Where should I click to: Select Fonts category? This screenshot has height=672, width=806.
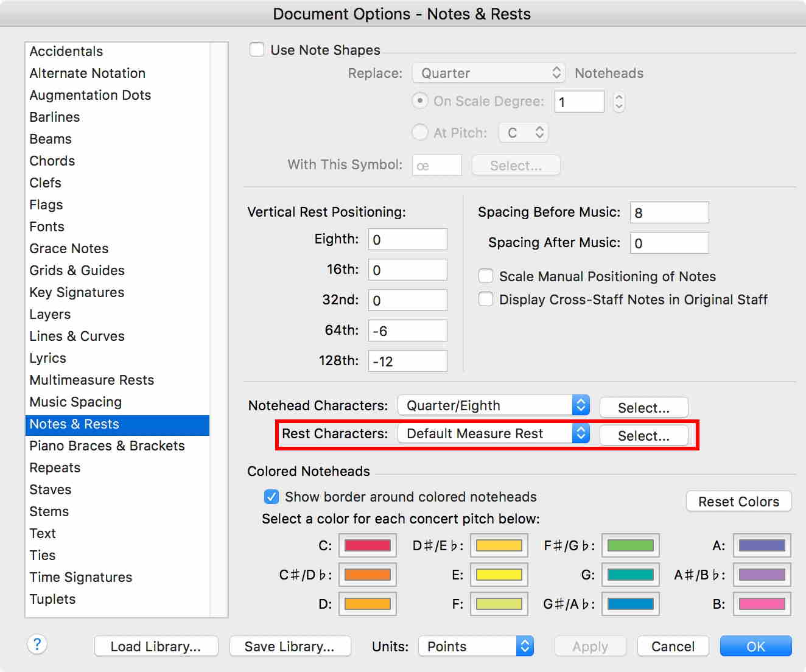click(117, 226)
